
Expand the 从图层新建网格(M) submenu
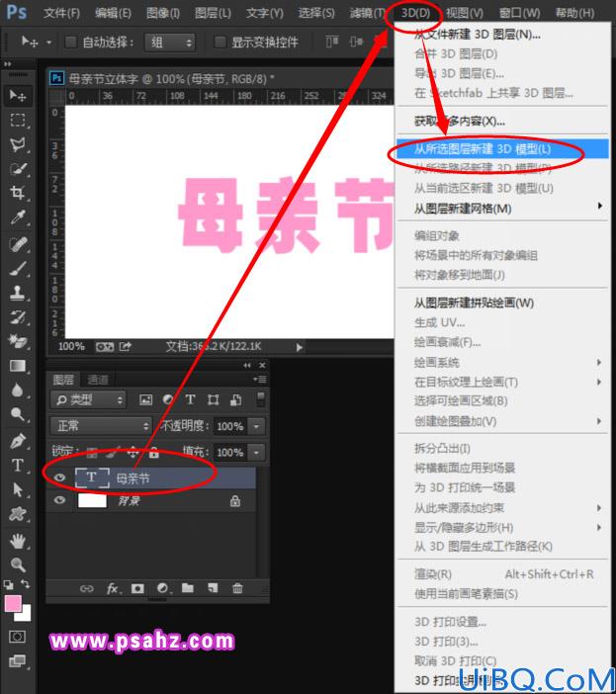pos(502,208)
